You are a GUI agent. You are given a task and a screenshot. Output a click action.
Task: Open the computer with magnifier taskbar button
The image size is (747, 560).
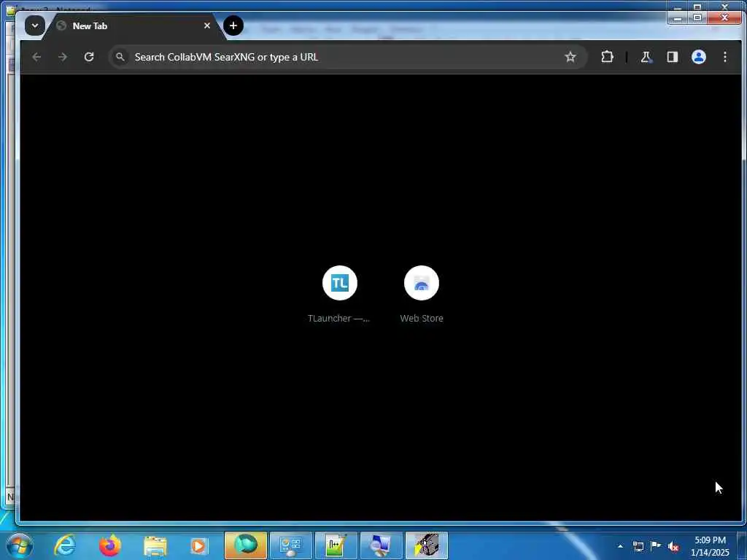coord(381,545)
